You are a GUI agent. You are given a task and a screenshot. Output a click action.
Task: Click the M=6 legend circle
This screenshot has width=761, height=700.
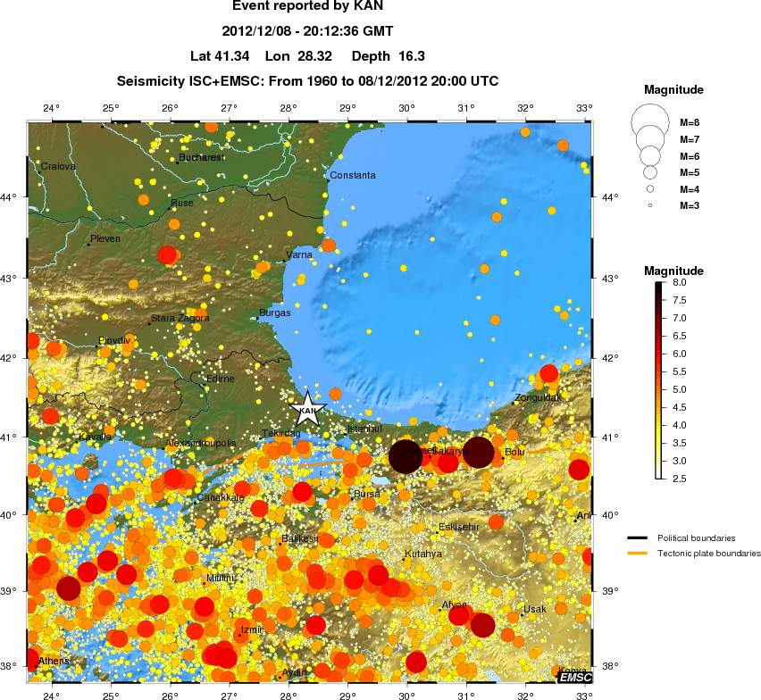point(650,155)
